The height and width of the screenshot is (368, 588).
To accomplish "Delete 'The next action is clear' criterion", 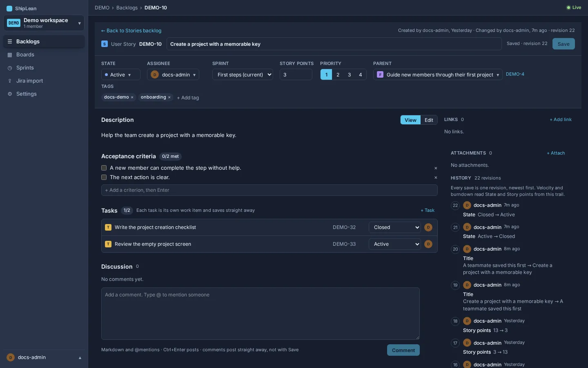I will click(436, 177).
